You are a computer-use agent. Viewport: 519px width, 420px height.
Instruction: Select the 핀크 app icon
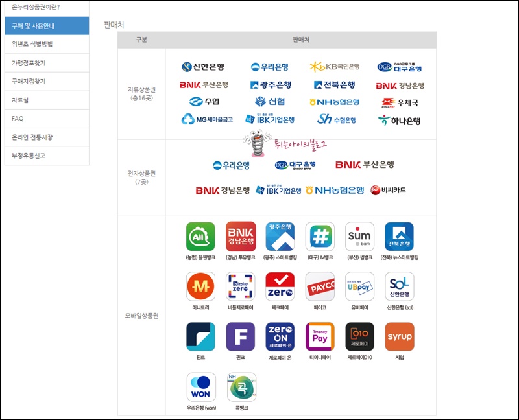(241, 336)
